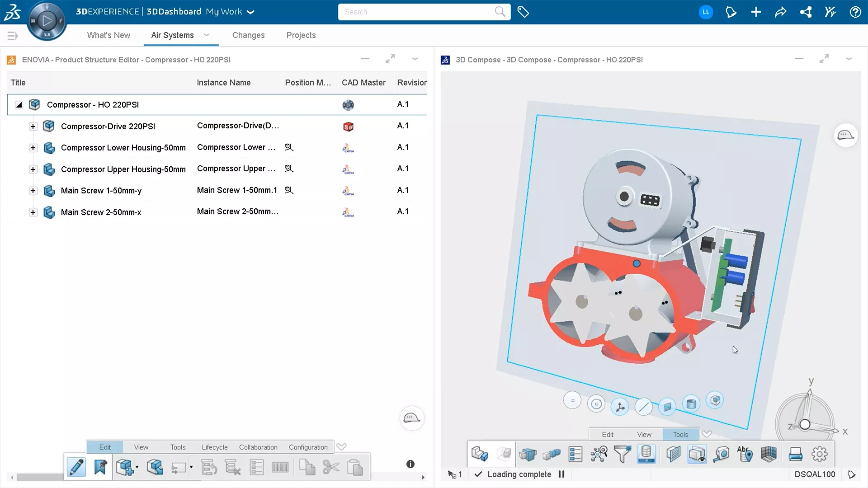Toggle the database storage icon in 3D toolbar
The height and width of the screenshot is (488, 868).
click(x=646, y=454)
